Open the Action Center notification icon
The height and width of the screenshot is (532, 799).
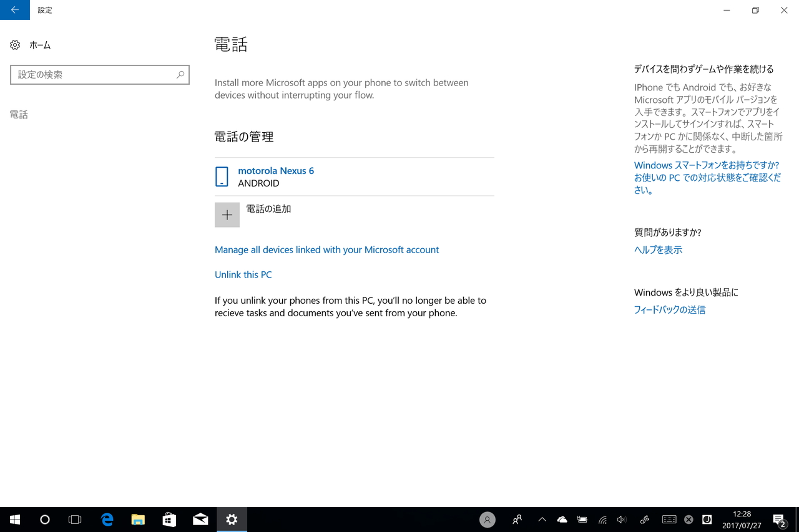tap(778, 519)
